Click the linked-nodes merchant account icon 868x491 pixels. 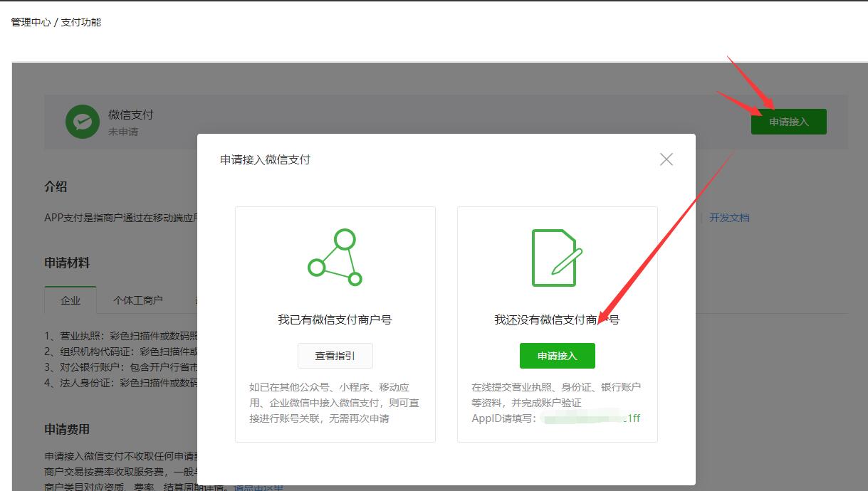(335, 258)
